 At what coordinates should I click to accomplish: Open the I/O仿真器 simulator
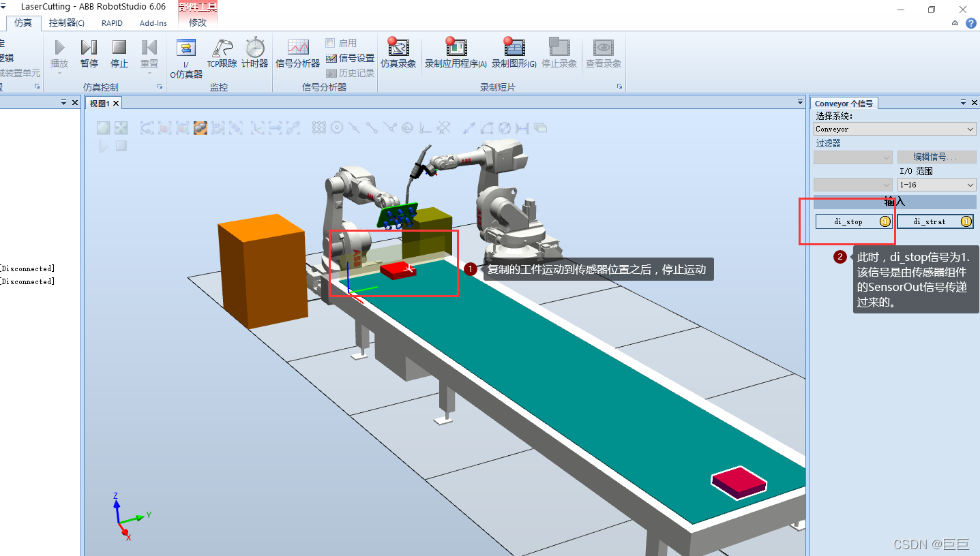[185, 59]
